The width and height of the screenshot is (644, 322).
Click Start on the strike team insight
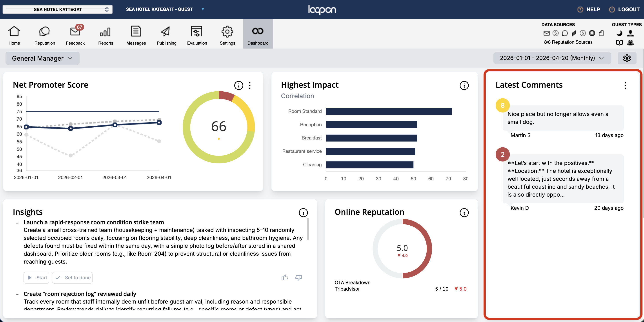tap(36, 278)
